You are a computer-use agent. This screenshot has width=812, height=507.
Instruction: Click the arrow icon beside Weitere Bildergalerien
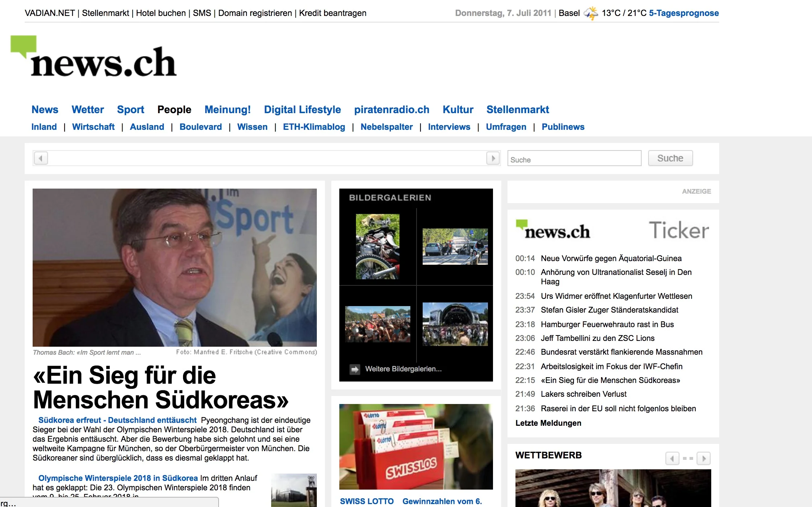click(355, 369)
